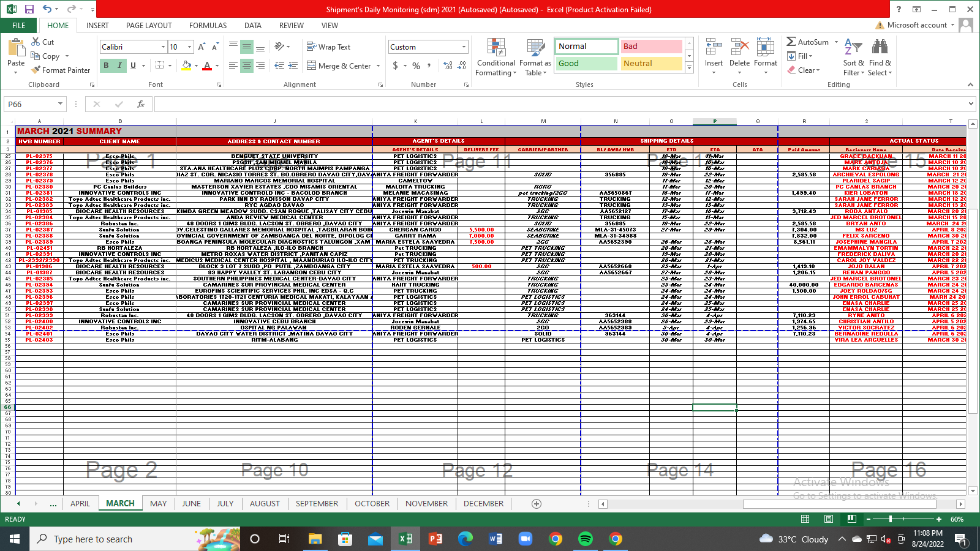Screen dimensions: 980x551
Task: Open the FILE menu tab
Action: pos(19,26)
